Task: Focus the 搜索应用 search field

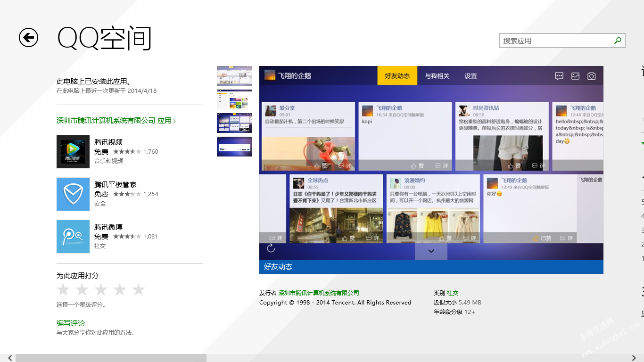Action: tap(562, 41)
